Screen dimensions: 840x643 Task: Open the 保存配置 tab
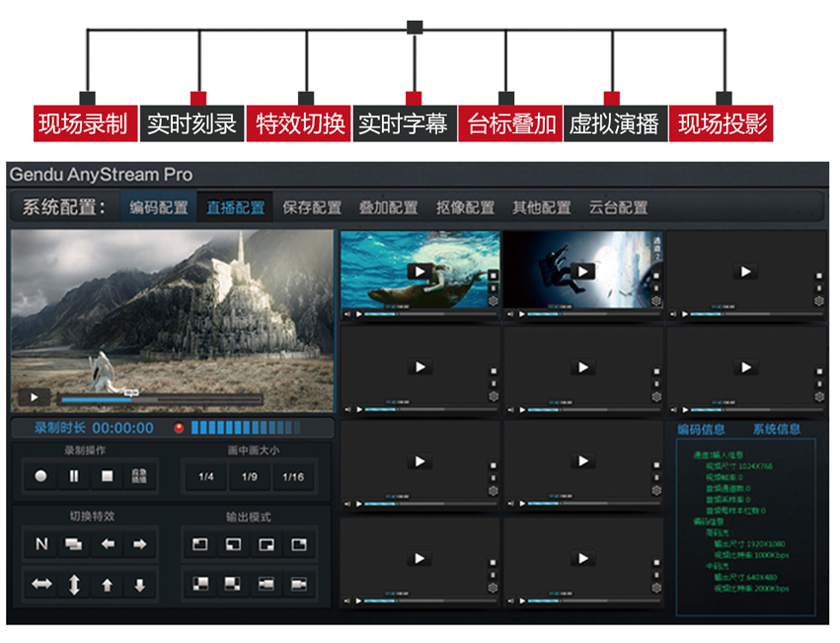tap(312, 207)
